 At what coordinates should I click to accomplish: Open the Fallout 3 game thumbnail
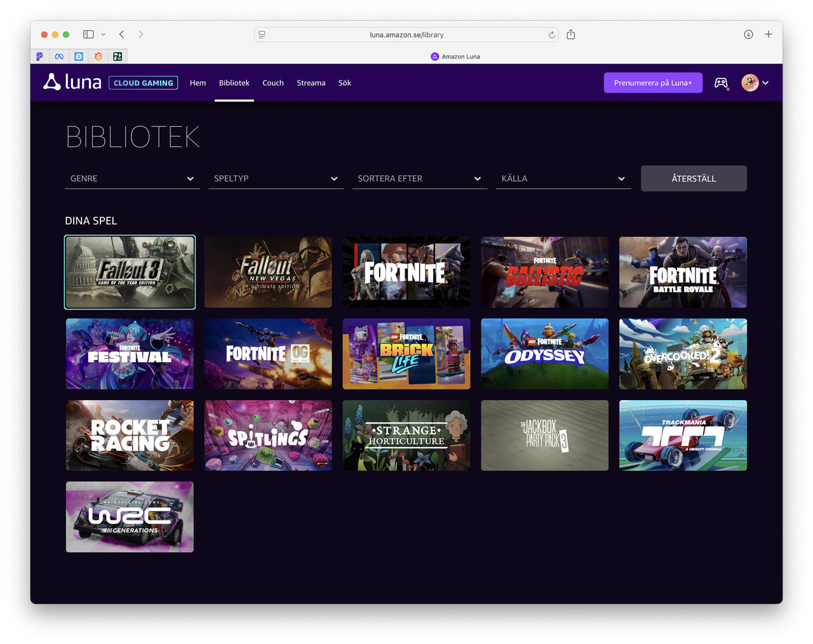point(130,272)
